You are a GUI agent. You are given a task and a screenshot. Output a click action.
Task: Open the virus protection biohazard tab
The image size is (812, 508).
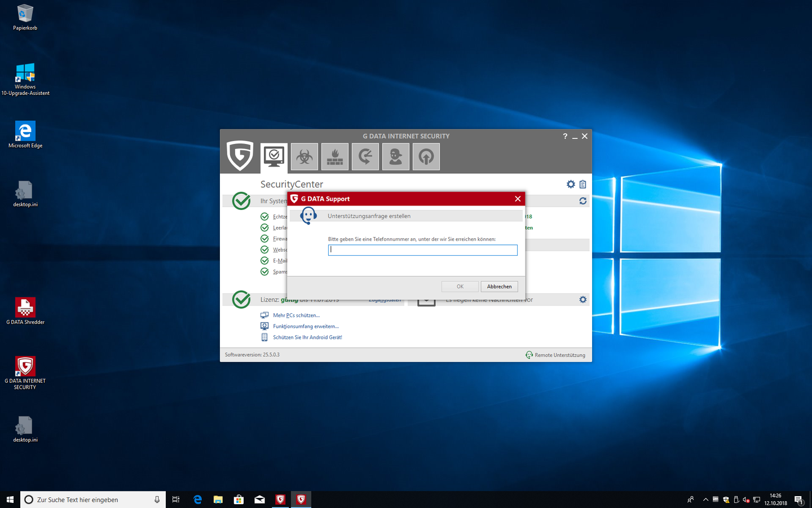pos(304,156)
